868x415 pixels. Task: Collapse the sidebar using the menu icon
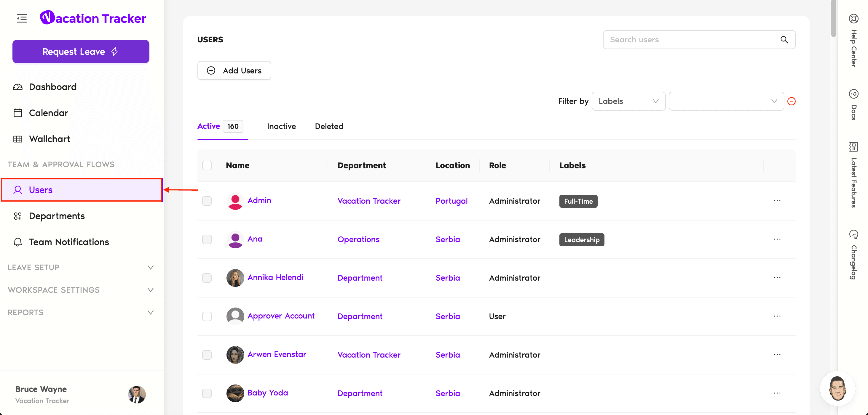pyautogui.click(x=22, y=18)
